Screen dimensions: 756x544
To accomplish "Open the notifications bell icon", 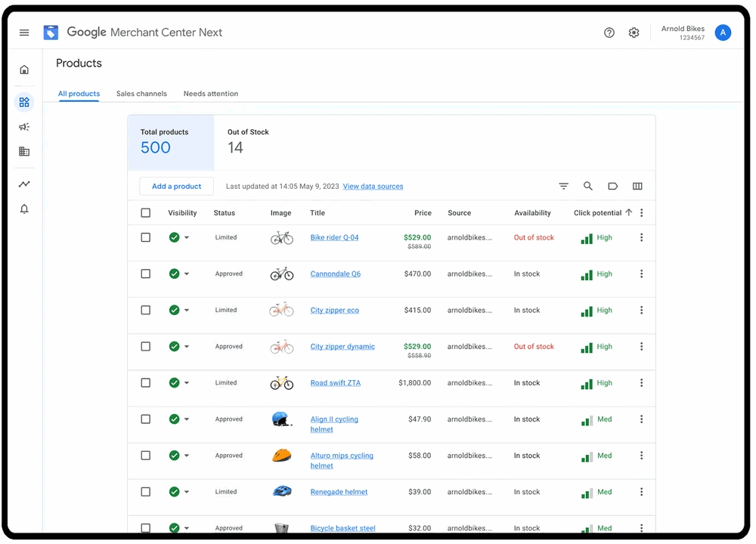I will click(x=24, y=209).
